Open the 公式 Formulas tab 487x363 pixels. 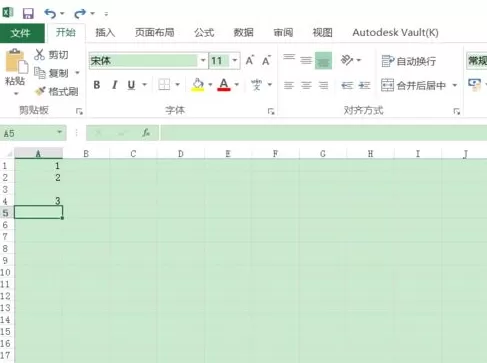[x=204, y=33]
